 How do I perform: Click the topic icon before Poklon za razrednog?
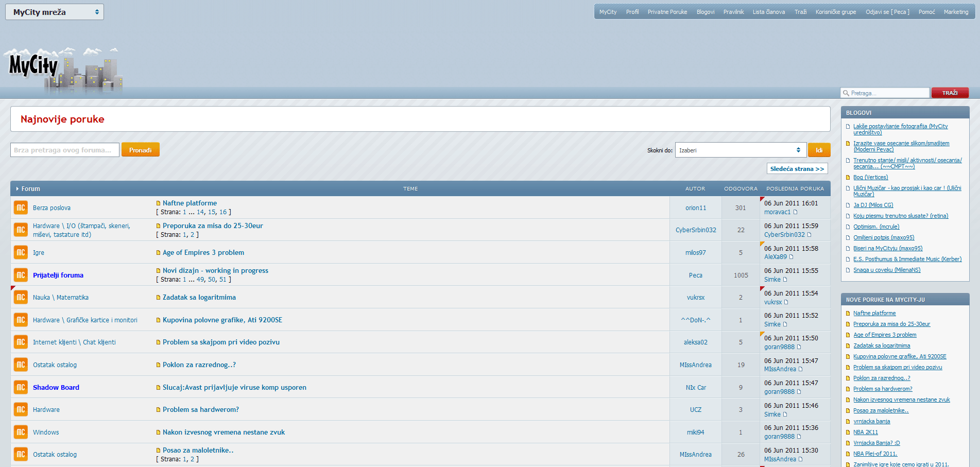pos(159,365)
